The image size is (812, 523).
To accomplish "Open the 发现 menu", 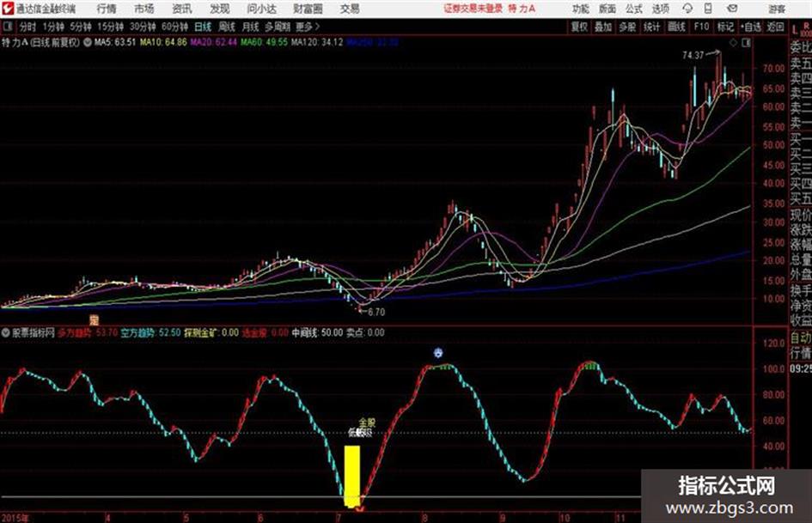I will pyautogui.click(x=220, y=9).
